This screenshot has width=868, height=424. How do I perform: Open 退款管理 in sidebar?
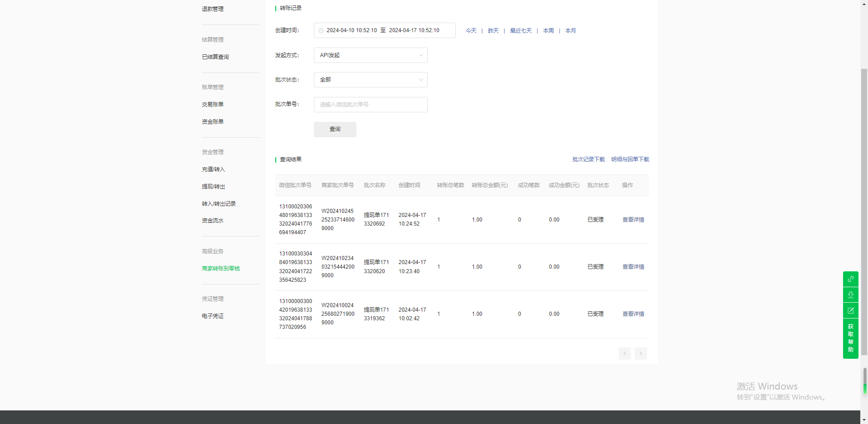coord(213,9)
